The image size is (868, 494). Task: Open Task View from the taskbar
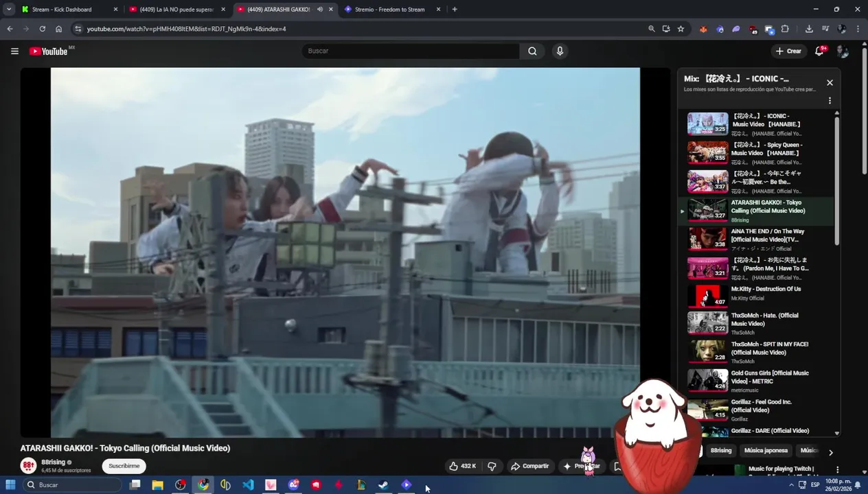[135, 485]
